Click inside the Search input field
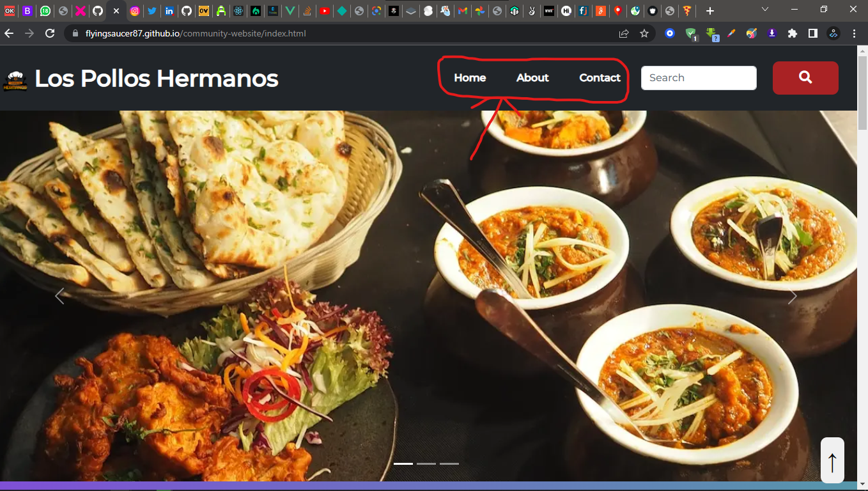Viewport: 868px width, 491px height. (x=699, y=77)
